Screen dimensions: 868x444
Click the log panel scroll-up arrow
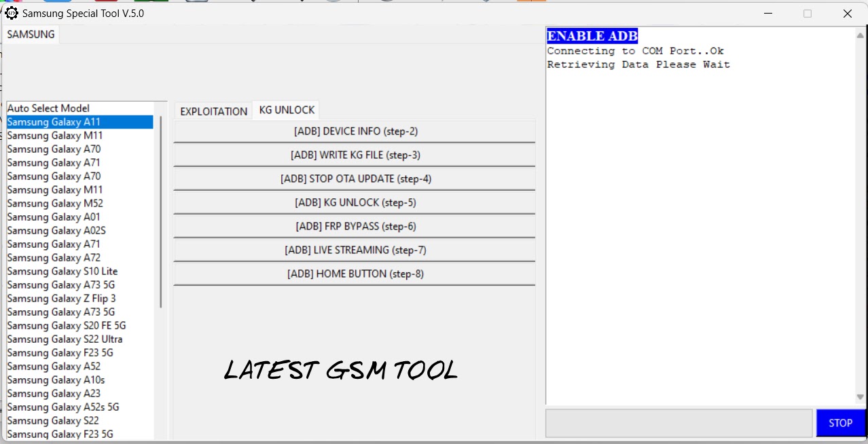point(860,35)
